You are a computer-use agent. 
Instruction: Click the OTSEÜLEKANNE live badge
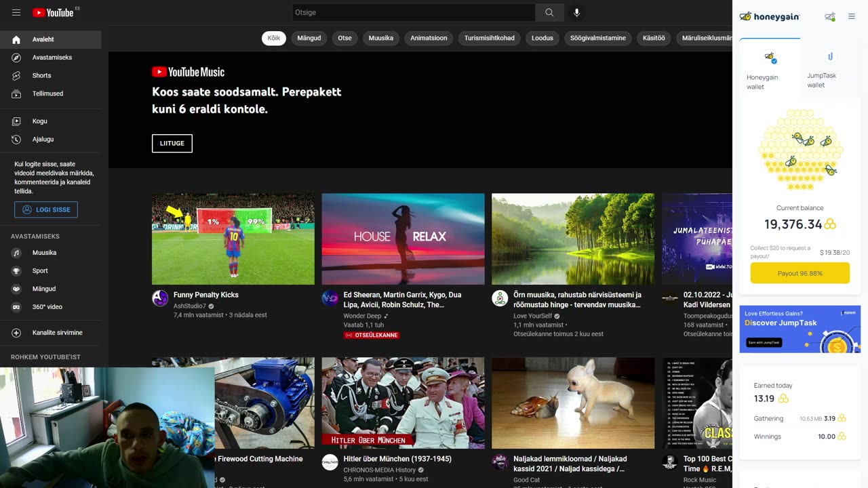point(372,335)
